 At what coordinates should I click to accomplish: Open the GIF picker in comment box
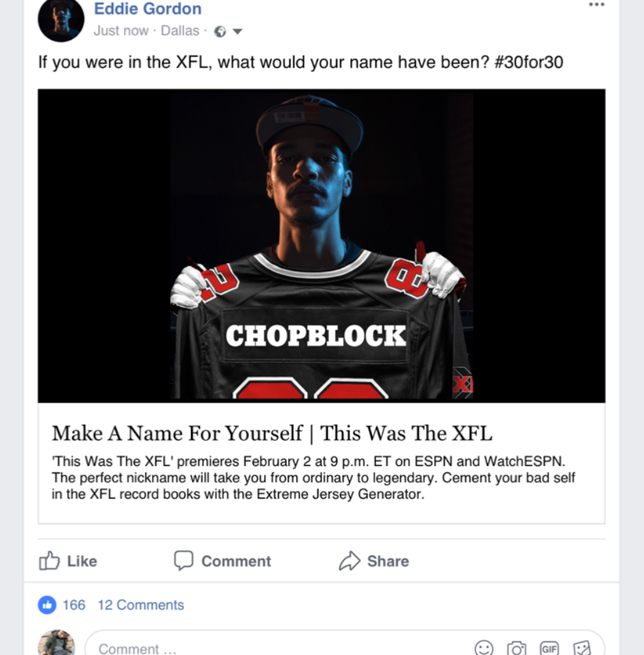[550, 648]
